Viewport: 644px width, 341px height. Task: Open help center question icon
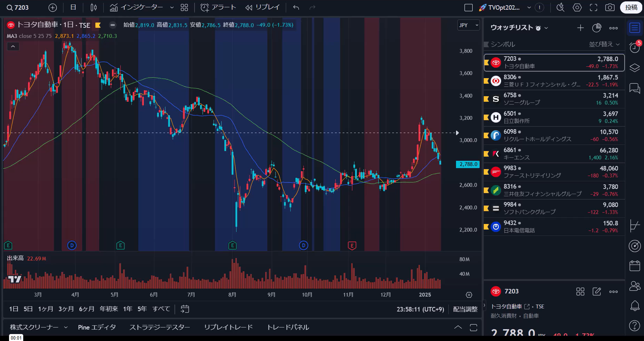click(x=635, y=326)
